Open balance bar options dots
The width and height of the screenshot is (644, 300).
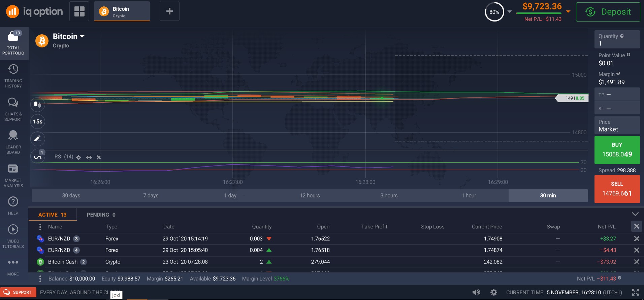40,278
